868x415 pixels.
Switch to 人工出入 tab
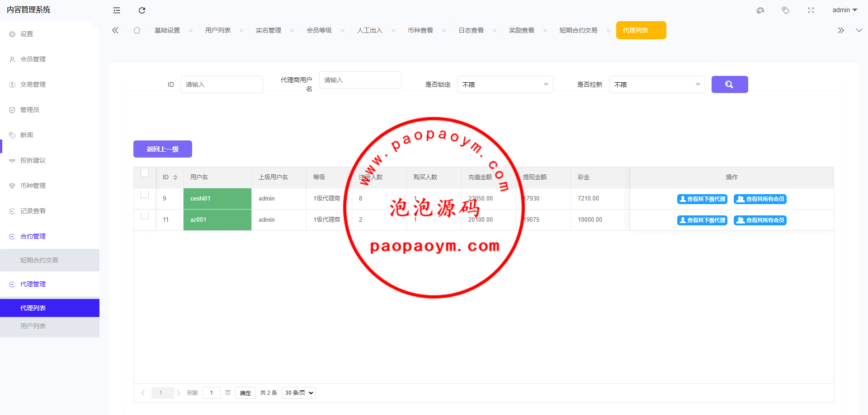coord(370,30)
